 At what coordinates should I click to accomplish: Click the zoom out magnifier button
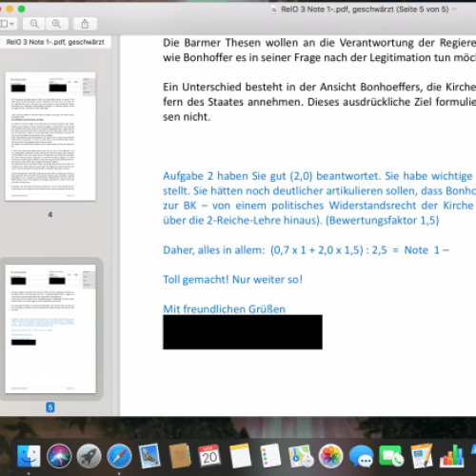[34, 24]
